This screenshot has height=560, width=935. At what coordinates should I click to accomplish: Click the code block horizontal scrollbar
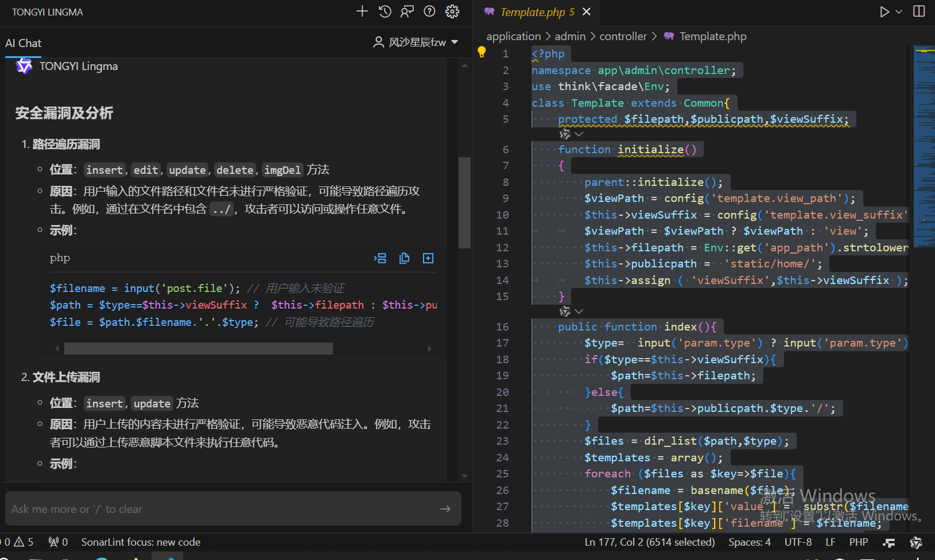pos(198,349)
